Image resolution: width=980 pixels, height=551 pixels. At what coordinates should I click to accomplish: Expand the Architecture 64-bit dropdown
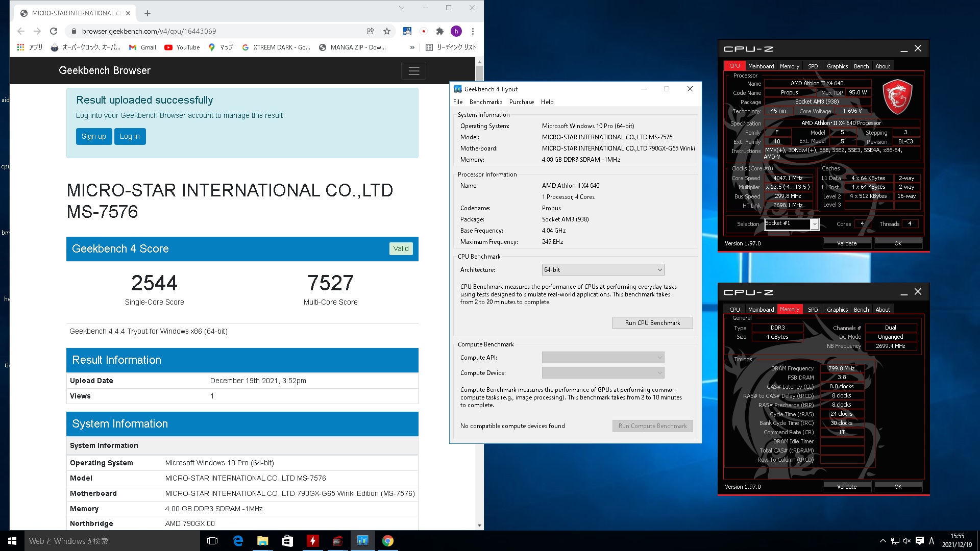click(603, 270)
